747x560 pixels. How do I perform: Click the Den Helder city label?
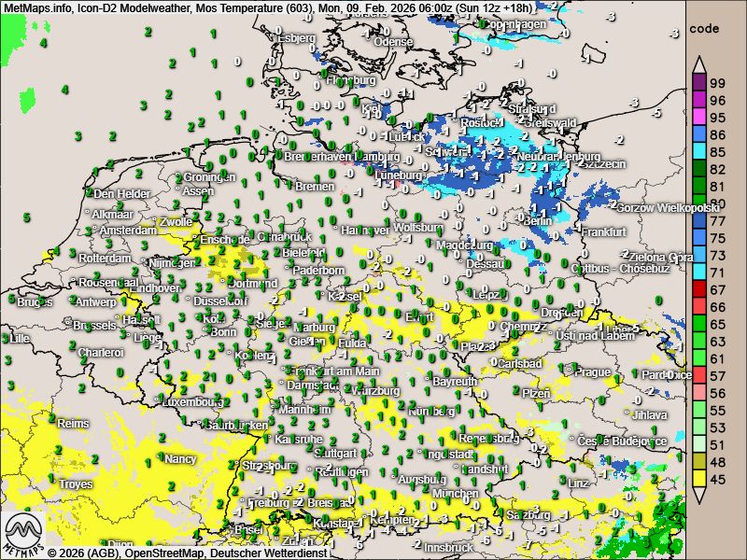(x=120, y=193)
